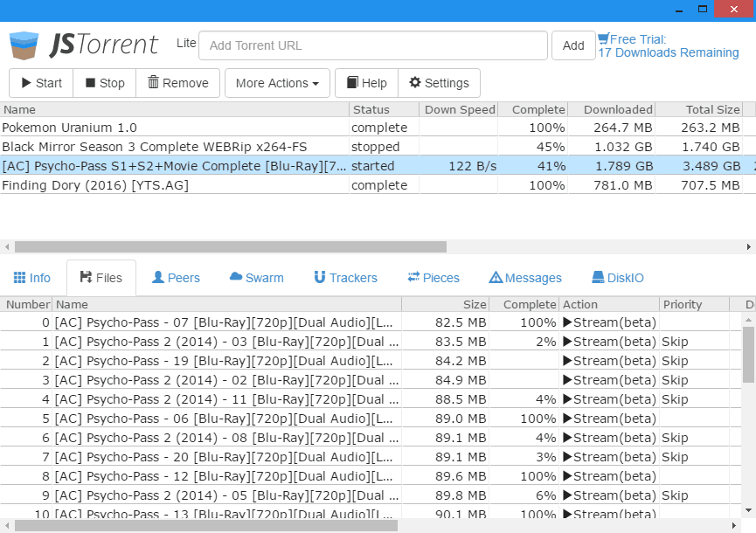The width and height of the screenshot is (756, 533).
Task: Click torrent list horizontal scrollbar thumb
Action: 231,246
